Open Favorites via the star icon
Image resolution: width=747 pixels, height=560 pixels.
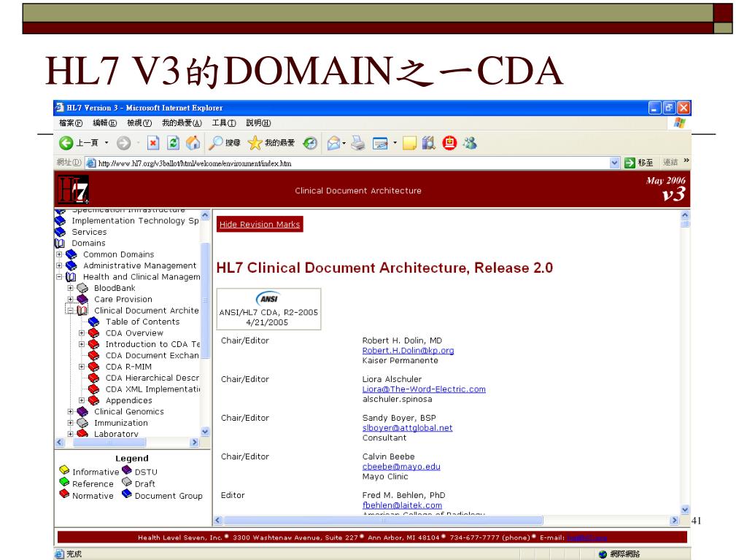coord(255,143)
